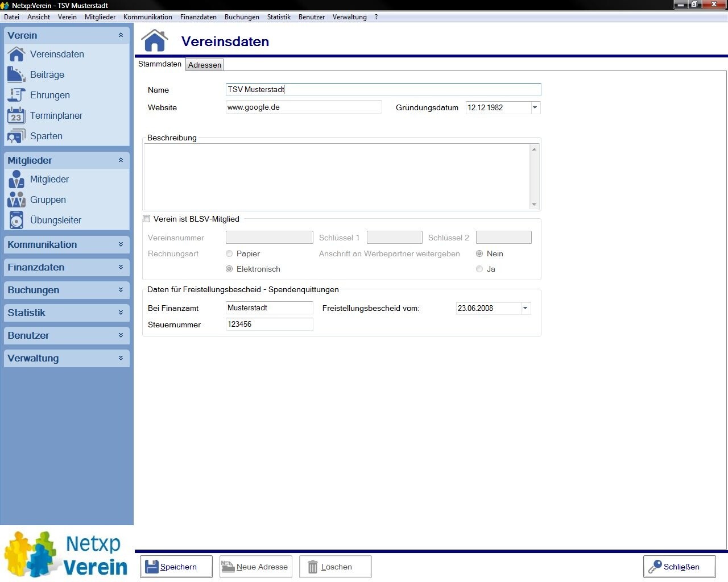Select the Stammdaten tab

(160, 64)
